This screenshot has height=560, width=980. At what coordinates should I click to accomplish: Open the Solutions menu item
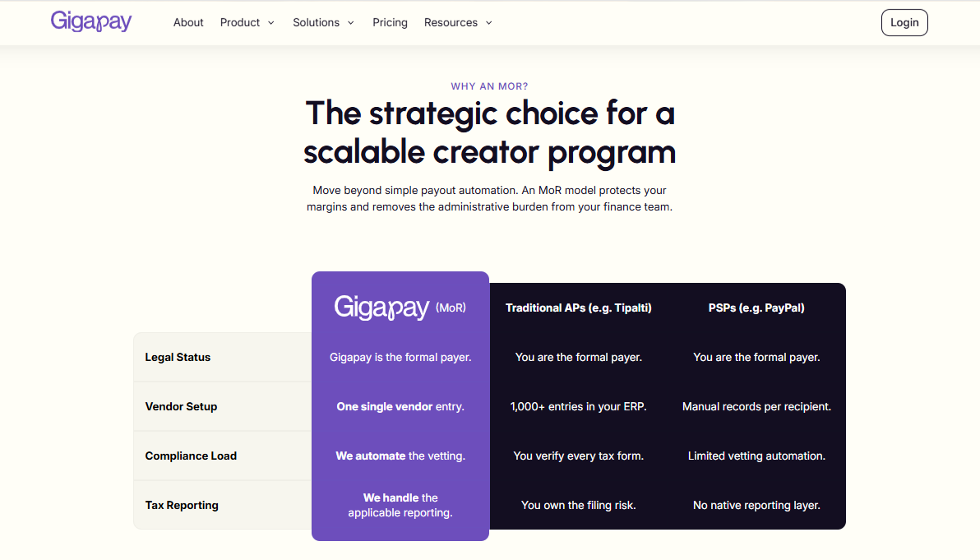point(317,22)
